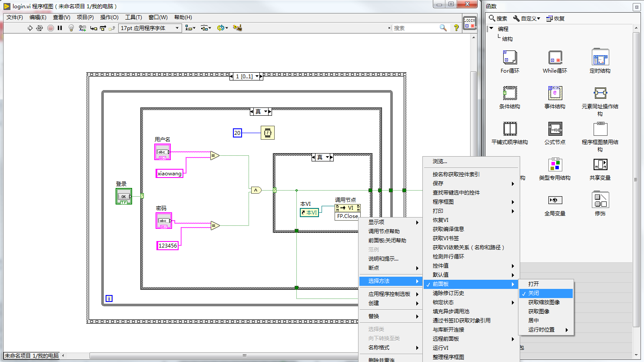Click the Step Into toolbar icon

(93, 28)
